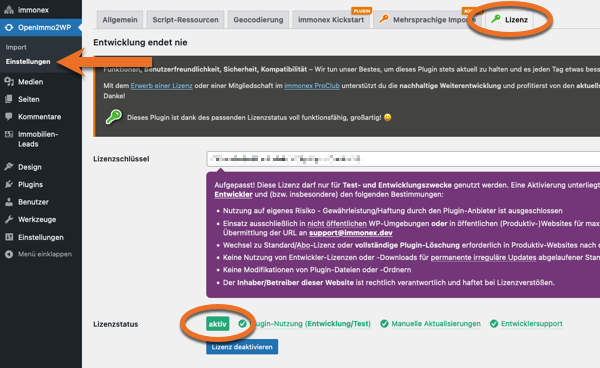Click immonex site name in sidebar

[x=33, y=10]
